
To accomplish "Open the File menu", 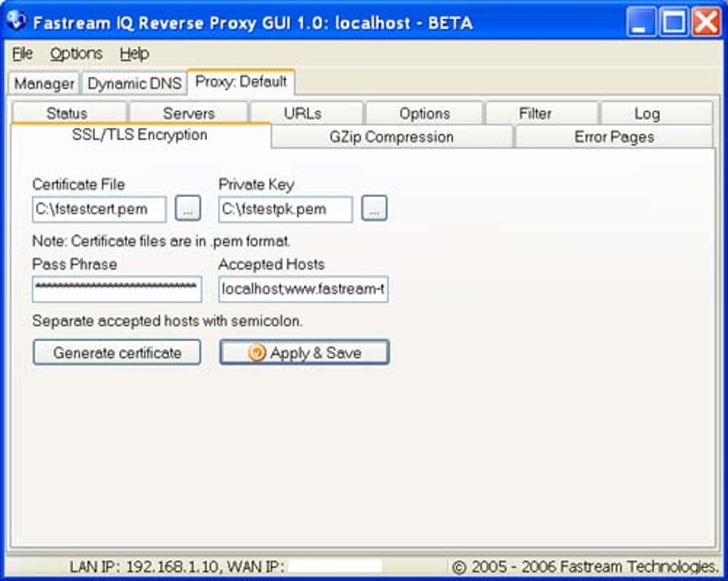I will (22, 54).
